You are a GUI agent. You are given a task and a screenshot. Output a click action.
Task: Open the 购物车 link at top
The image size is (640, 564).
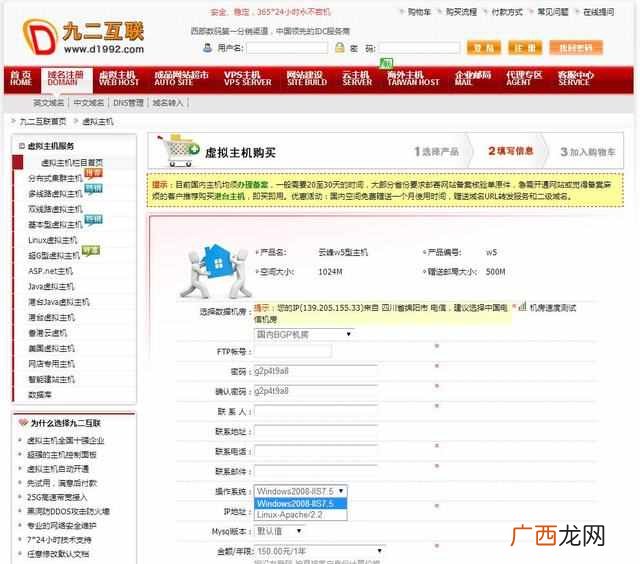click(419, 12)
